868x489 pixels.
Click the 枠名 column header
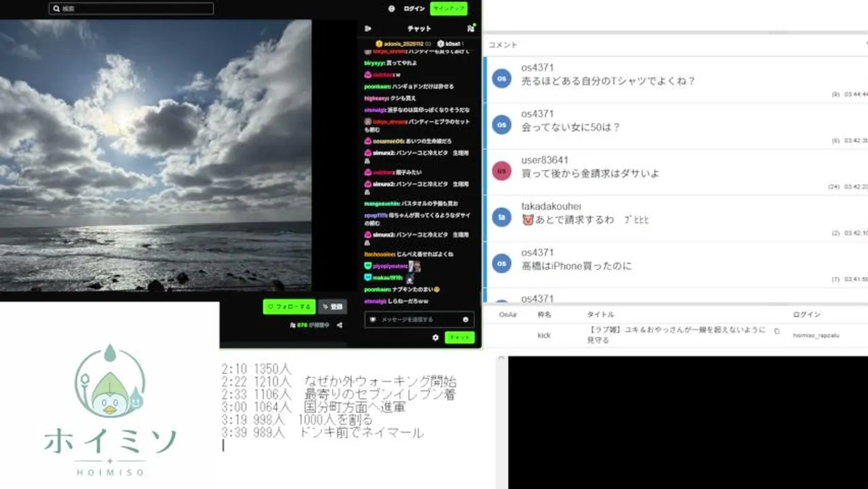545,315
